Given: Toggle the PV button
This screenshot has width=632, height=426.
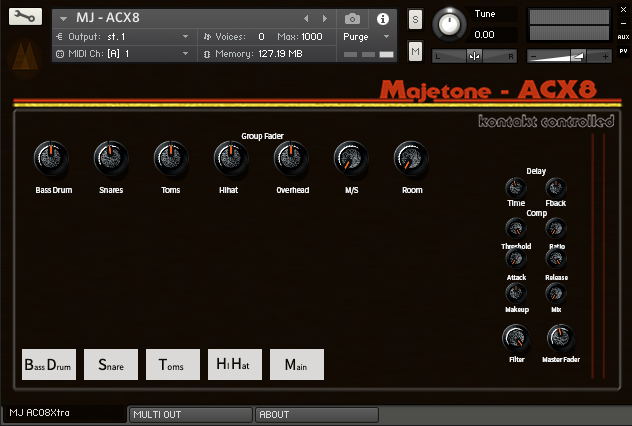Looking at the screenshot, I should click(623, 51).
